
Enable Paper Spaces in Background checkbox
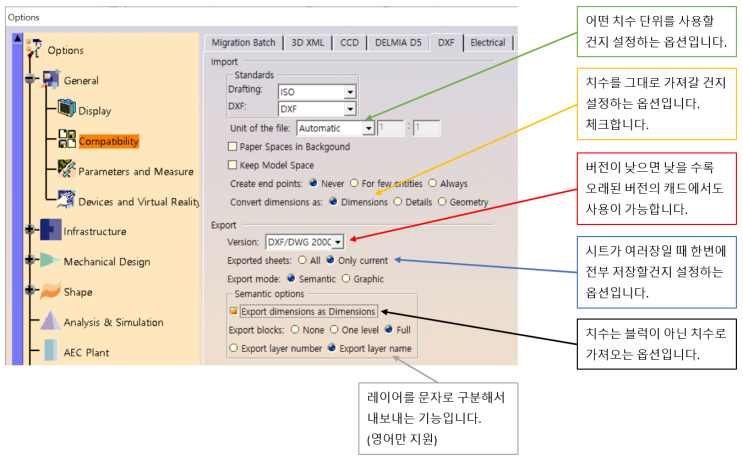click(x=232, y=146)
